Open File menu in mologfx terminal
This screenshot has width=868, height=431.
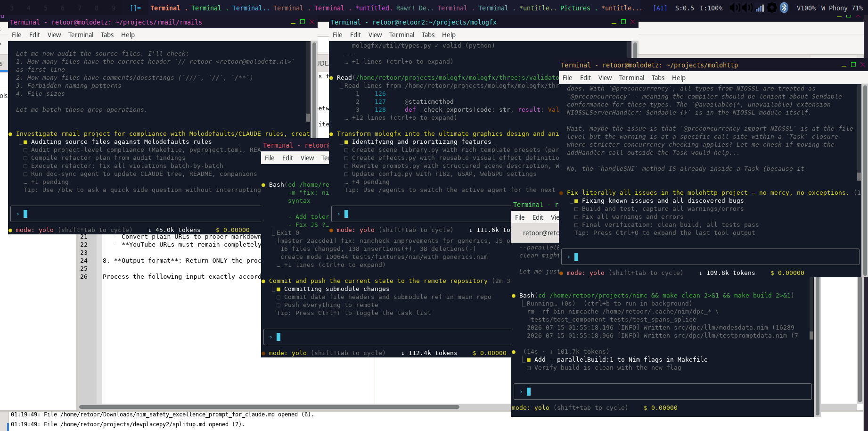point(337,35)
